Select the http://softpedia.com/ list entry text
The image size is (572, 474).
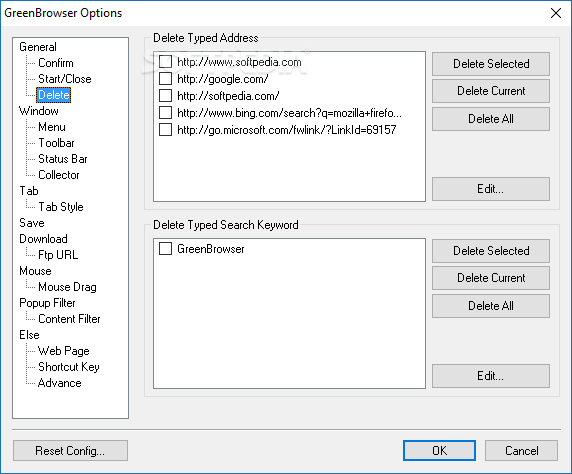[x=228, y=96]
